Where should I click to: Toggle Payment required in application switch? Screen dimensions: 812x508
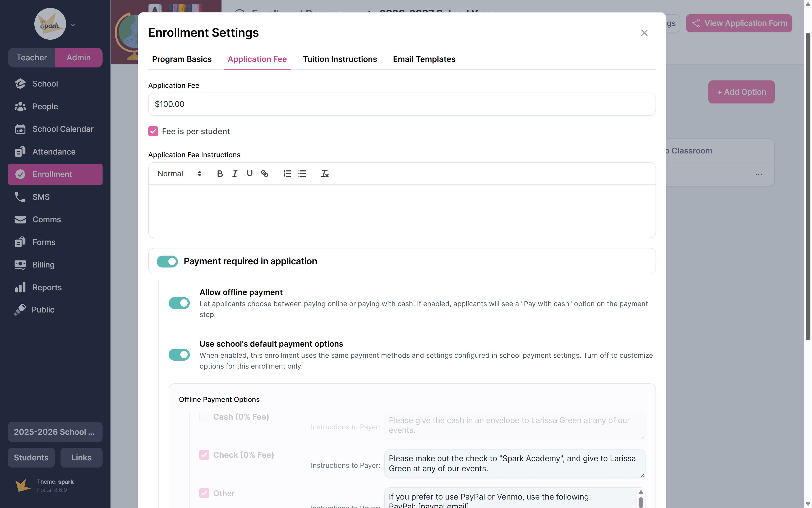tap(167, 261)
